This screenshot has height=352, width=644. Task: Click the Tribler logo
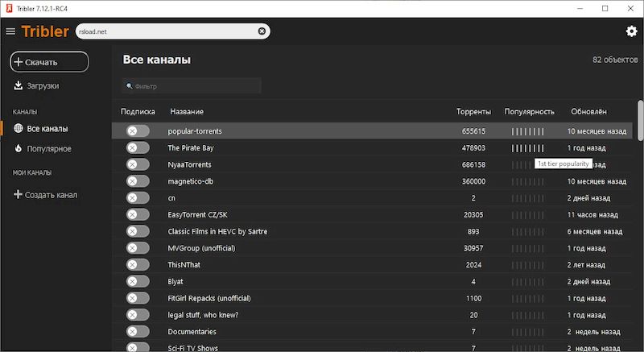pyautogui.click(x=45, y=31)
